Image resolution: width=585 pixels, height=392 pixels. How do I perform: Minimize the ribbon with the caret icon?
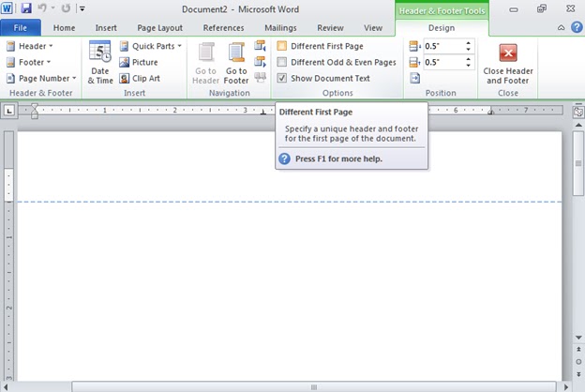(x=561, y=27)
